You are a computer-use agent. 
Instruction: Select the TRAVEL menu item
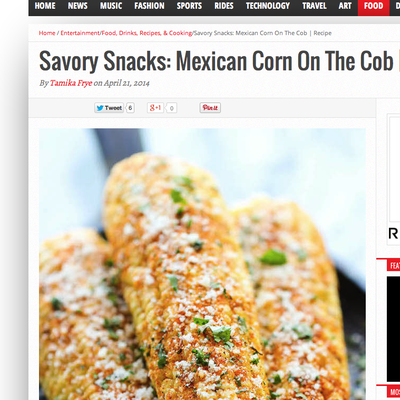tap(314, 6)
